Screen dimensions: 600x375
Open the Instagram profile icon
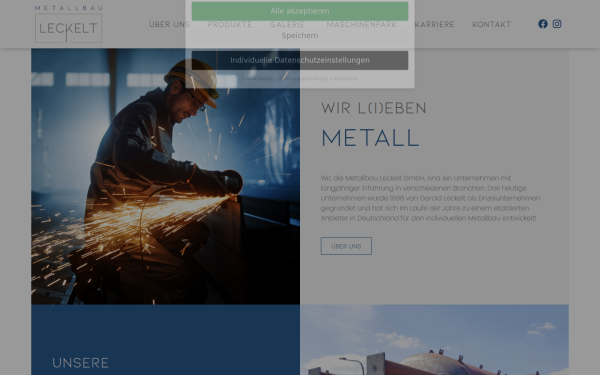(557, 24)
